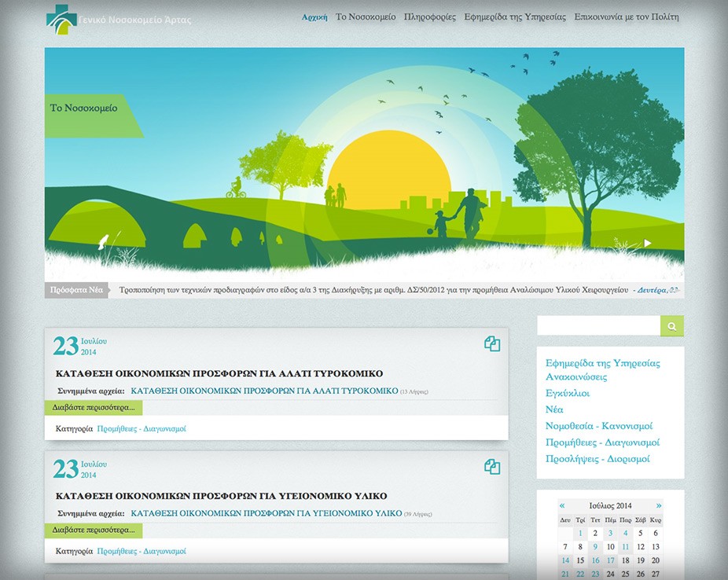This screenshot has height=580, width=728.
Task: Click the Το Νοσοκομείο banner caption
Action: coord(83,108)
